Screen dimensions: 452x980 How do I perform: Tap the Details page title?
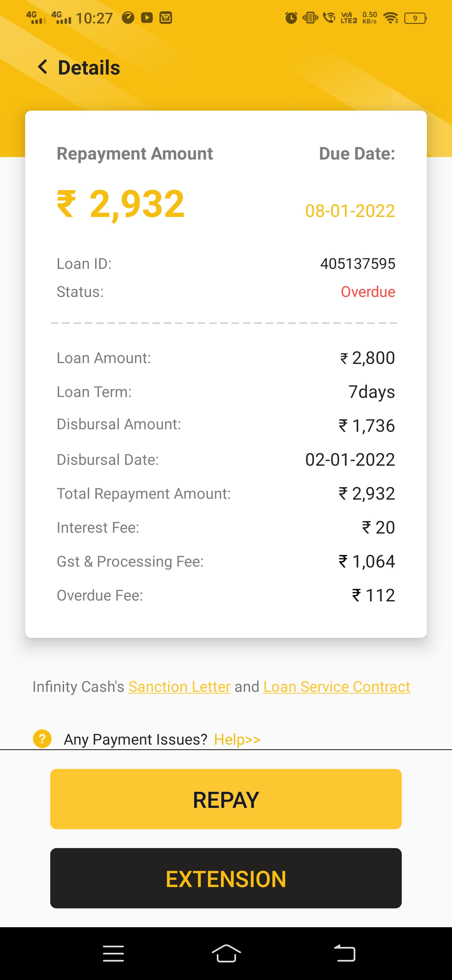tap(89, 68)
